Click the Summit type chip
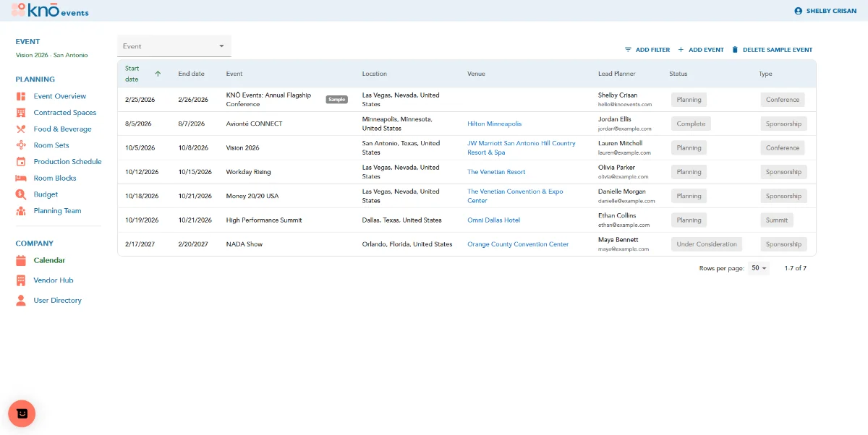The image size is (868, 435). point(777,220)
